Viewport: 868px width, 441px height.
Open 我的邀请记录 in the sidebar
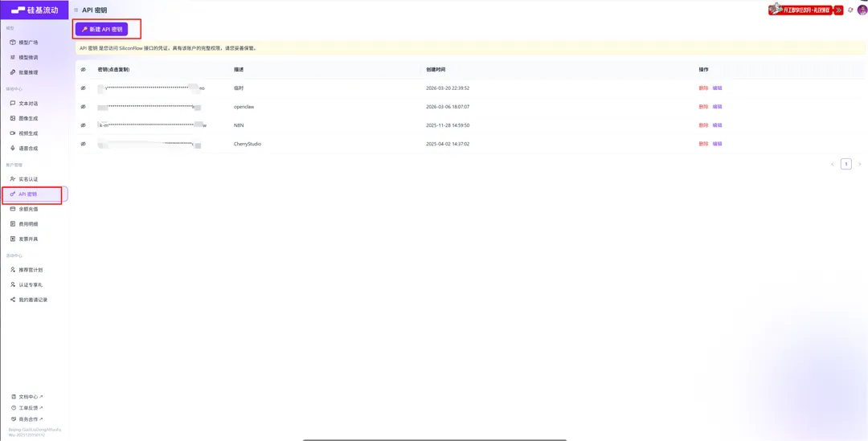click(34, 300)
